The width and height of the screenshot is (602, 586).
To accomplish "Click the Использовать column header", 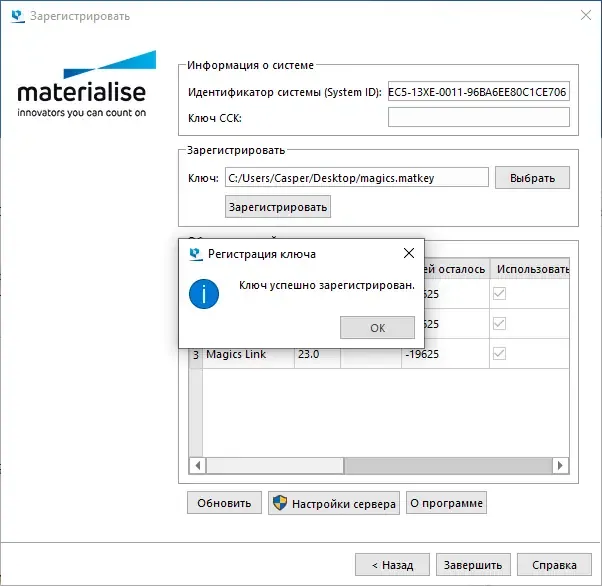I will (x=530, y=269).
